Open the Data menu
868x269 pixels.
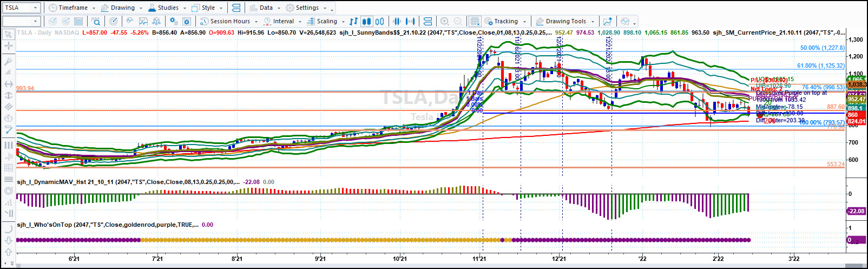click(x=264, y=8)
